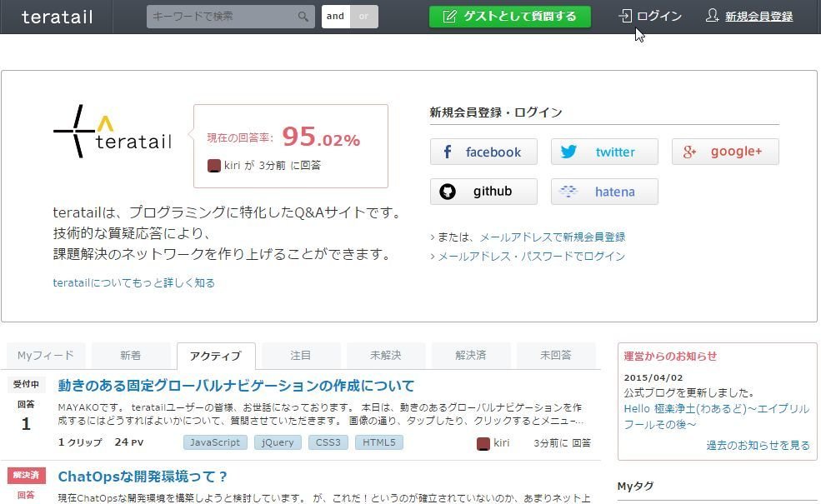This screenshot has height=504, width=821.
Task: Open question ChatOpsな開発環境って？
Action: (x=143, y=477)
